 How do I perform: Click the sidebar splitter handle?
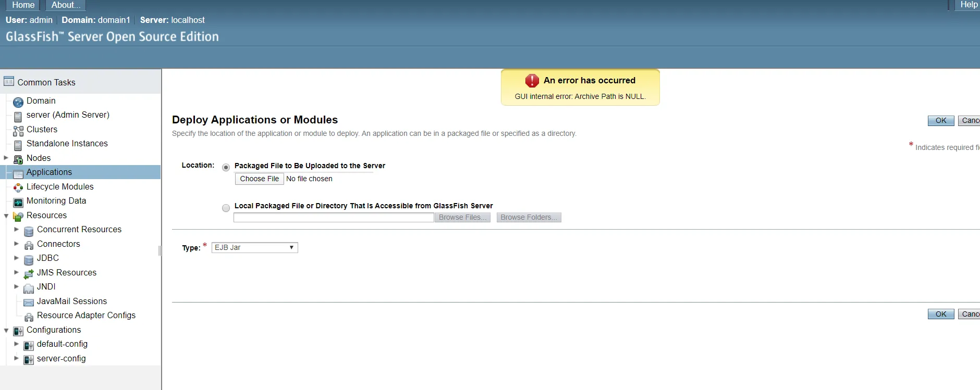pyautogui.click(x=160, y=251)
